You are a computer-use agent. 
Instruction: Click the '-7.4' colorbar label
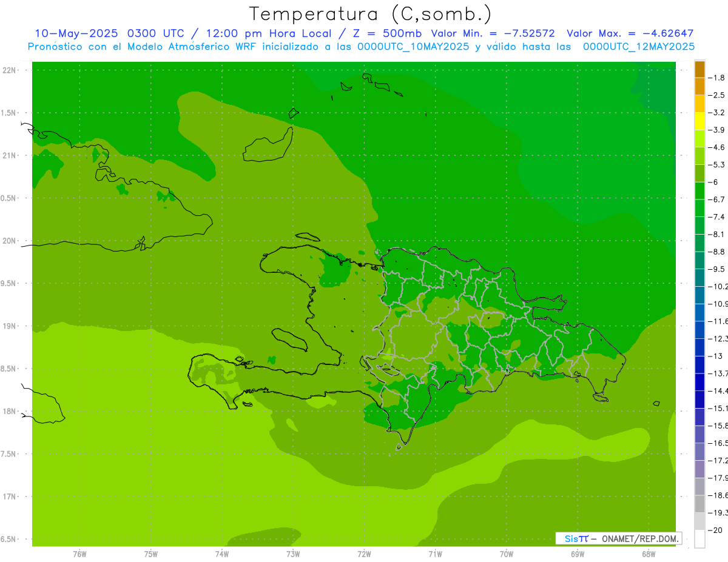pyautogui.click(x=717, y=217)
